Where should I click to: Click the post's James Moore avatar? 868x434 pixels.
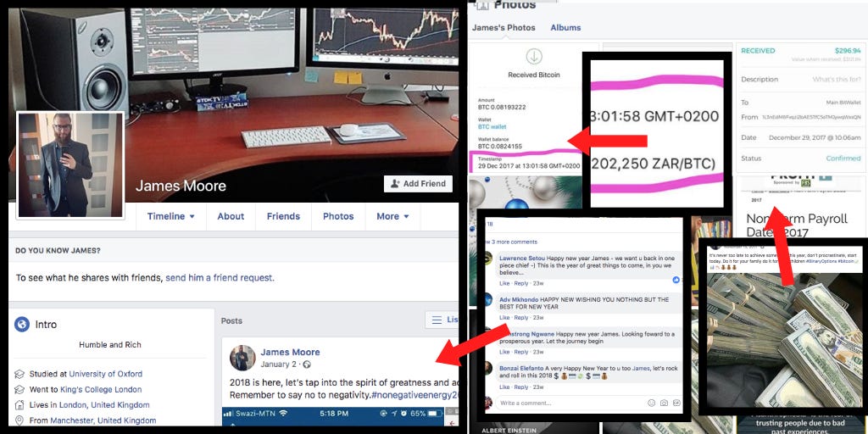242,358
